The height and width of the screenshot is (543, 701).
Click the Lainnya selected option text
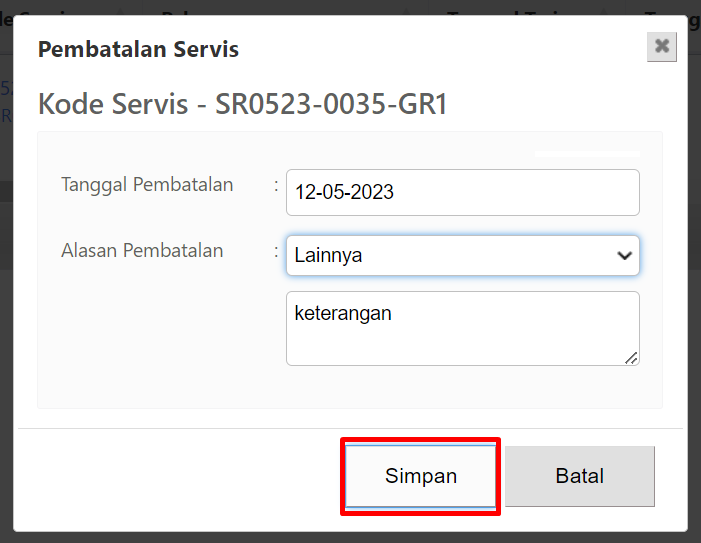(x=328, y=256)
